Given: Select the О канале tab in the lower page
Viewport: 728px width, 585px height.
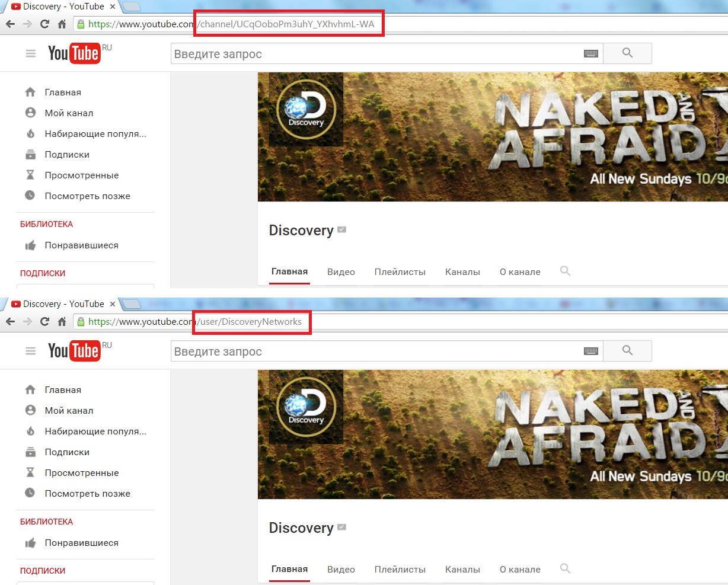Looking at the screenshot, I should point(520,569).
